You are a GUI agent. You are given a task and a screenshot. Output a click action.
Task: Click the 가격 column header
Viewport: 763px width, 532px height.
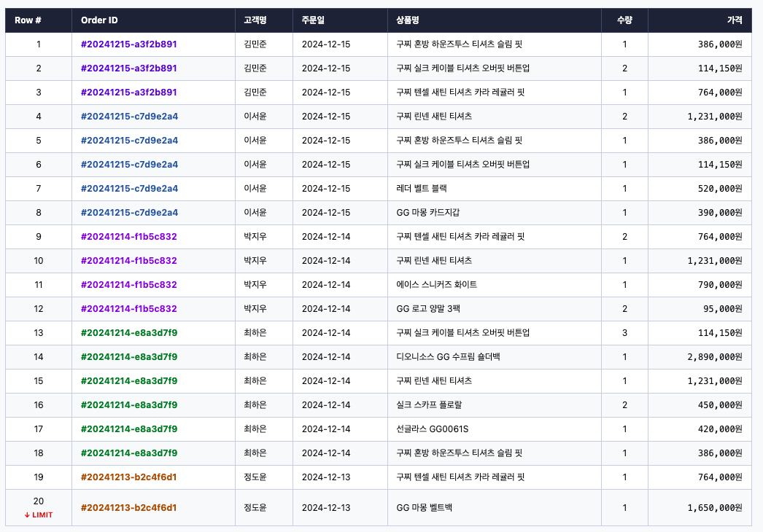(x=700, y=20)
